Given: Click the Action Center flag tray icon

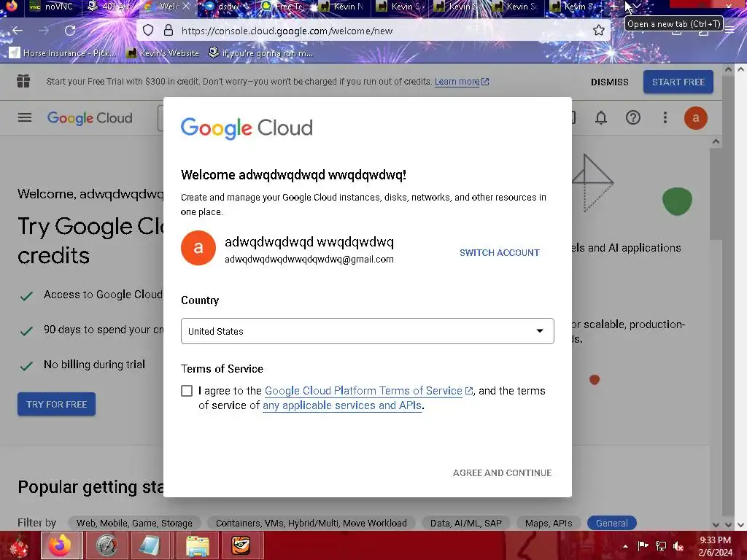Looking at the screenshot, I should pyautogui.click(x=643, y=545).
